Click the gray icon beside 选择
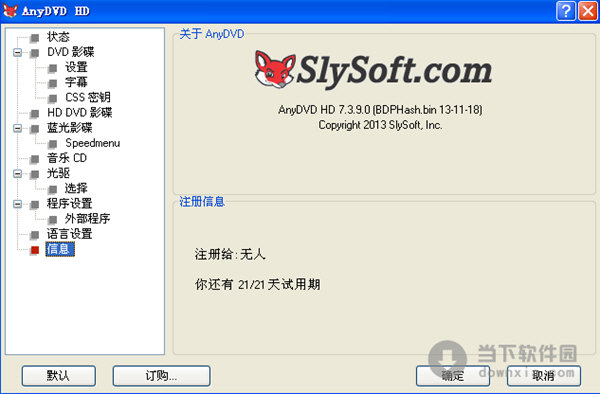Viewport: 600px width, 394px height. pos(53,189)
